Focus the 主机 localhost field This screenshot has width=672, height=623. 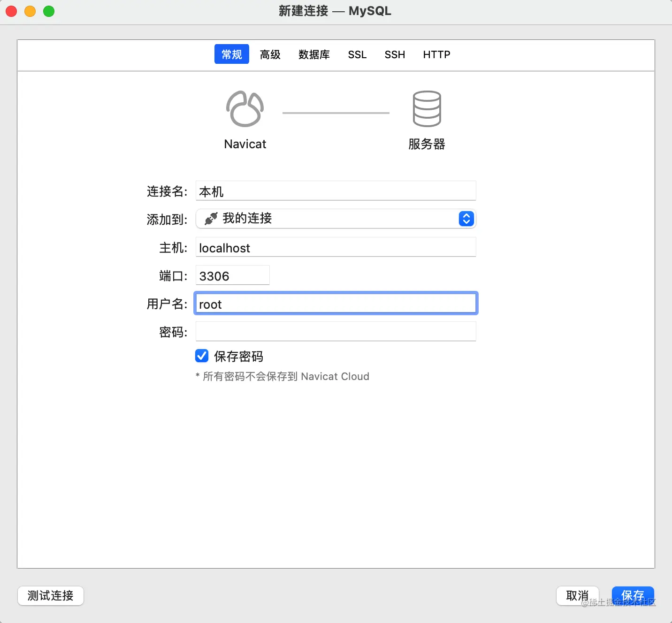pos(336,247)
